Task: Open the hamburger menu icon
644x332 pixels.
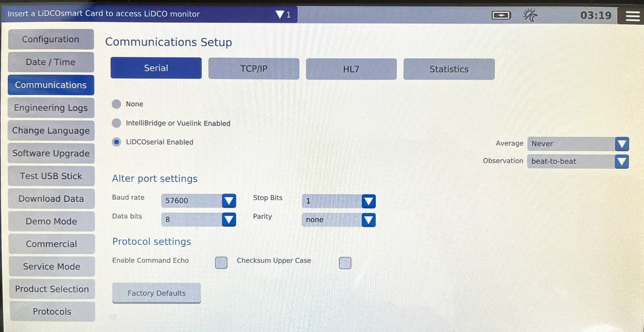Action: [633, 16]
